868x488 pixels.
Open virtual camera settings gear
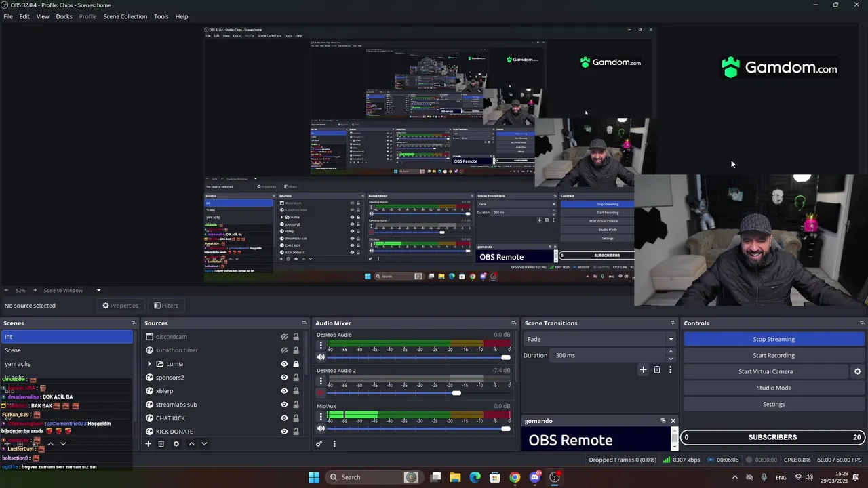(857, 371)
